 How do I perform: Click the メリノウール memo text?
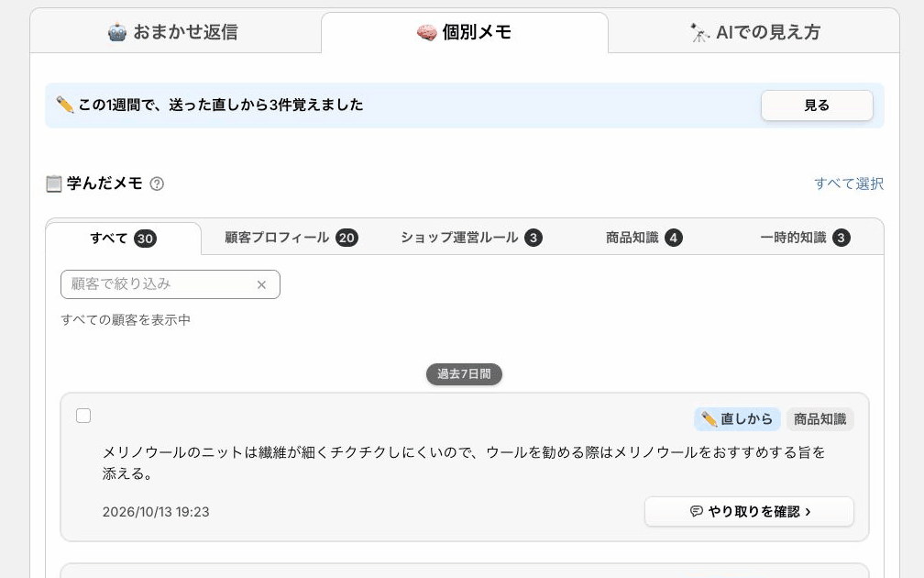point(463,463)
